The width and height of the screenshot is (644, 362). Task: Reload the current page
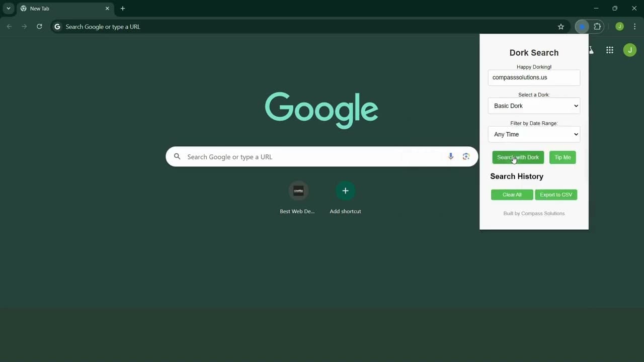pos(39,27)
